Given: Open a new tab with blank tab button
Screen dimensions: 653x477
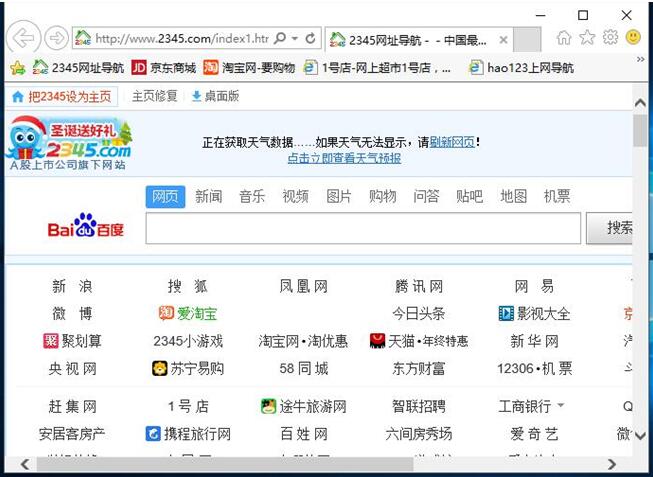Looking at the screenshot, I should pyautogui.click(x=527, y=39).
